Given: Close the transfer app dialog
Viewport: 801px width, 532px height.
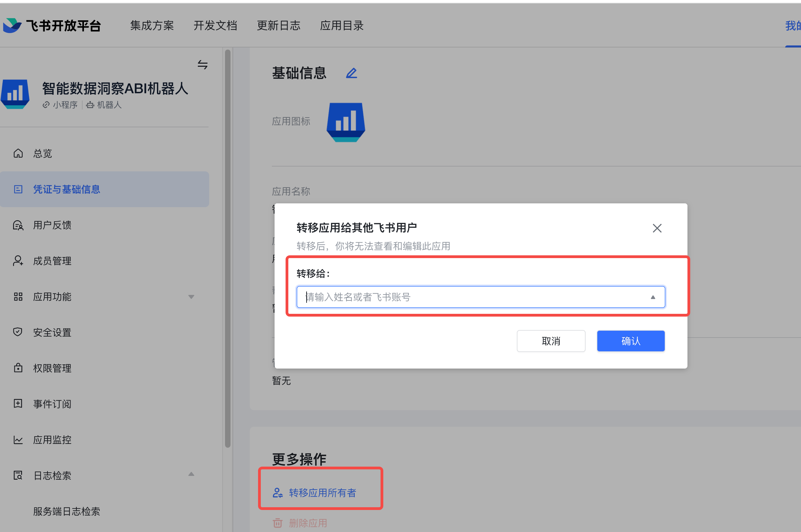Looking at the screenshot, I should point(657,228).
